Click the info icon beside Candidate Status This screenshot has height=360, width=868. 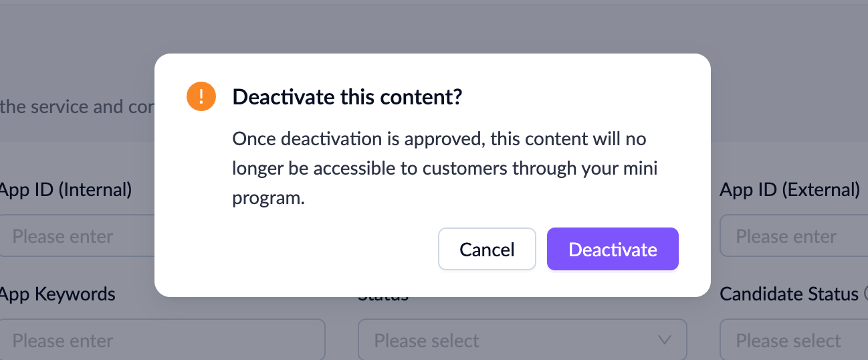pyautogui.click(x=865, y=294)
